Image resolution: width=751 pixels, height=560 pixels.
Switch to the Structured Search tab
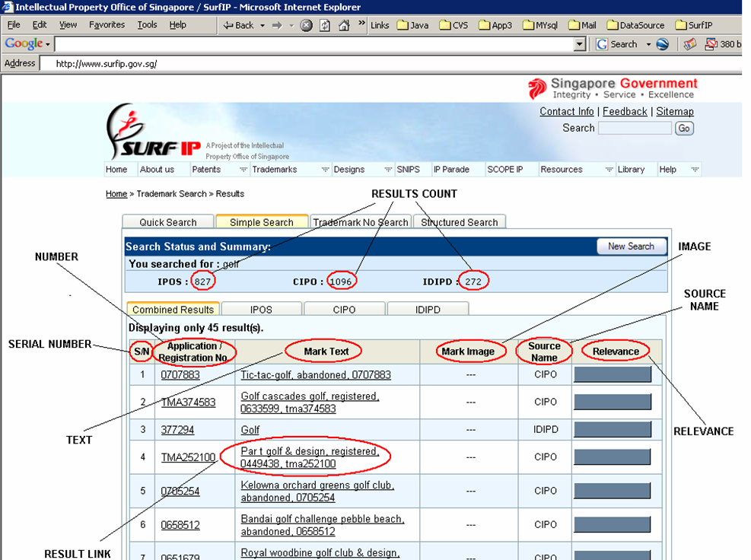pos(459,222)
